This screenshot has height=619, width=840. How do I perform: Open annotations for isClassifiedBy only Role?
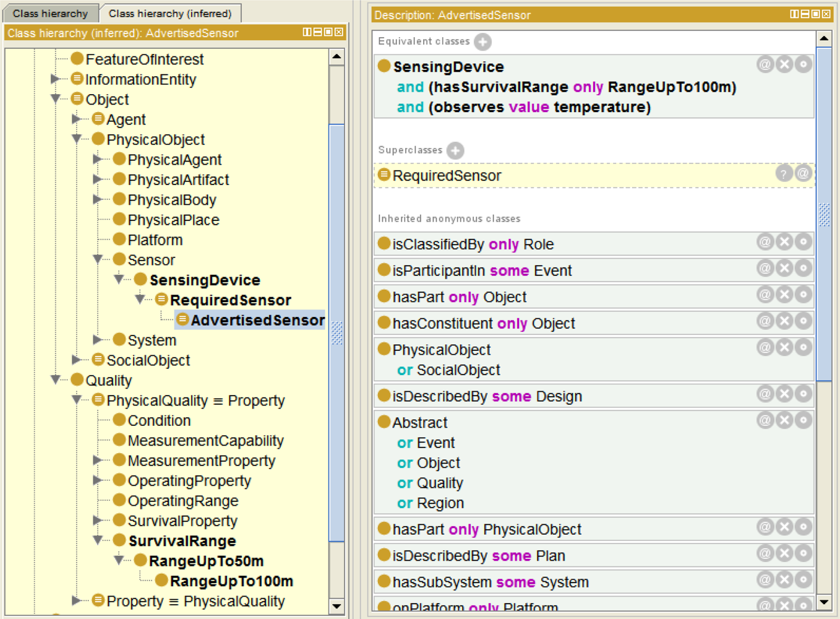pos(765,242)
